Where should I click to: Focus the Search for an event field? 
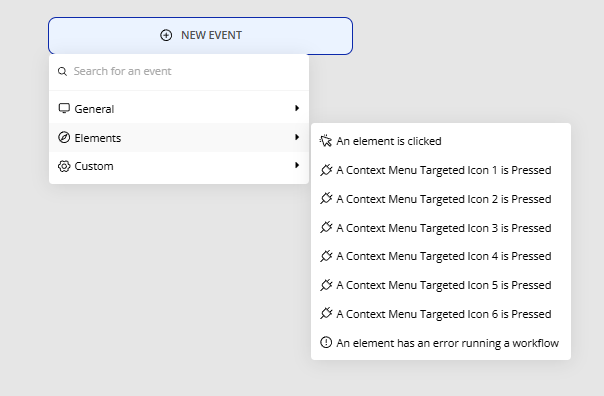point(179,71)
